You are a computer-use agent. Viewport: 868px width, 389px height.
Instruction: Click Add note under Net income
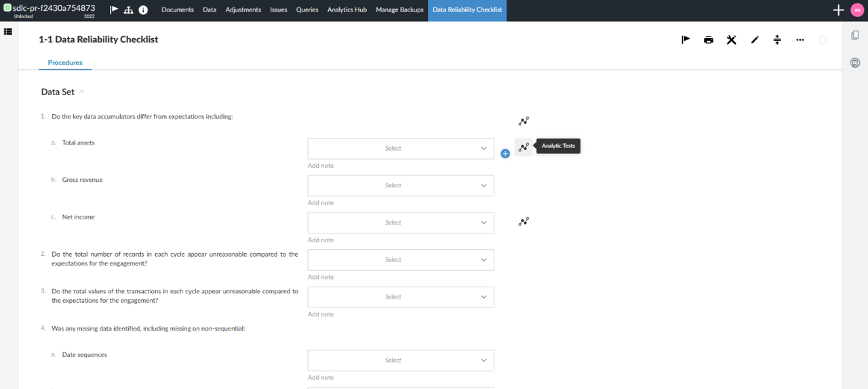(321, 240)
